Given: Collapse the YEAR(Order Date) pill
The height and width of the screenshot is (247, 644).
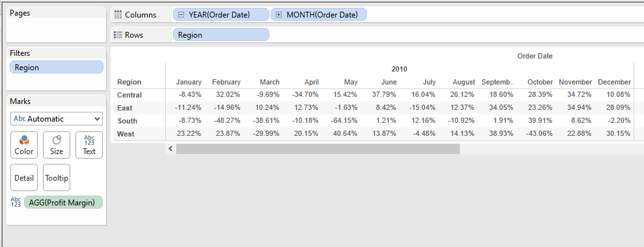Looking at the screenshot, I should (x=181, y=15).
